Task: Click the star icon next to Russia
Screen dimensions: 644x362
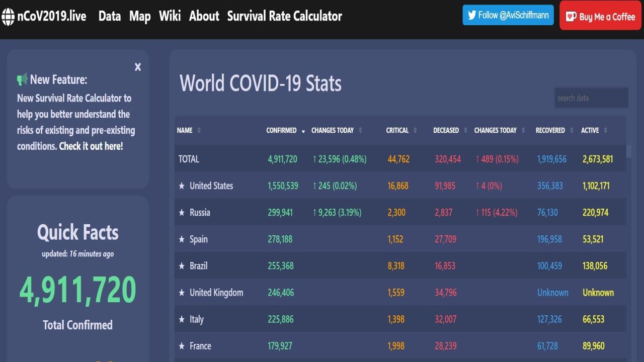Action: click(x=182, y=213)
